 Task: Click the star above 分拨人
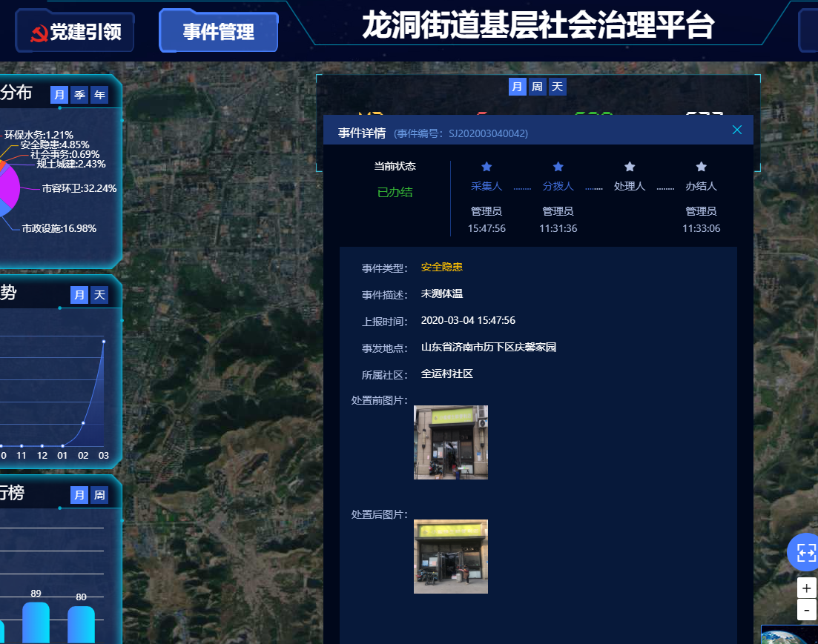point(558,167)
